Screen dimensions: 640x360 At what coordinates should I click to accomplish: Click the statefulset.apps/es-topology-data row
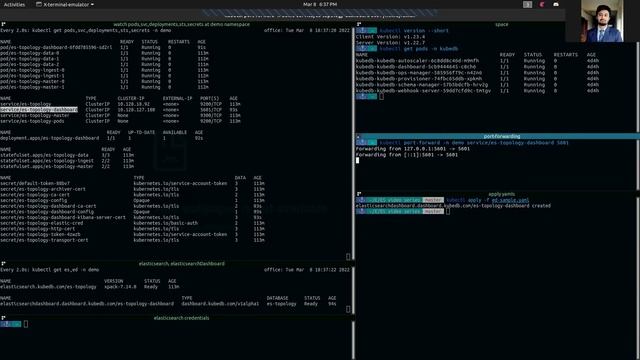point(67,155)
